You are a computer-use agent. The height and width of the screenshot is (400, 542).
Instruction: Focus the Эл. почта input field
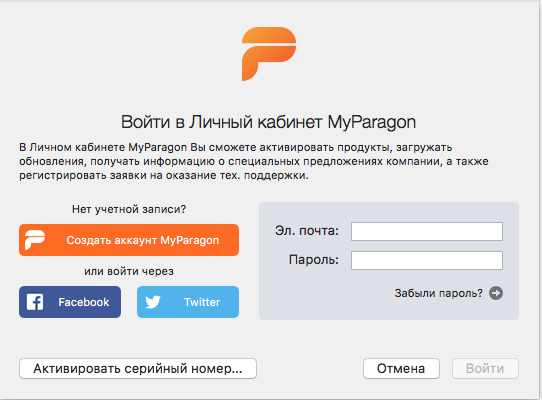click(x=427, y=231)
